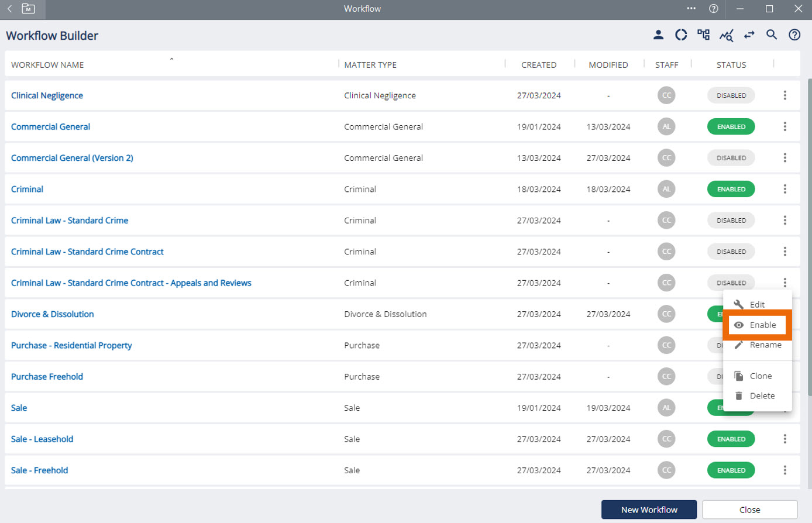The height and width of the screenshot is (523, 812).
Task: Choose Clone from the context menu
Action: coord(760,376)
